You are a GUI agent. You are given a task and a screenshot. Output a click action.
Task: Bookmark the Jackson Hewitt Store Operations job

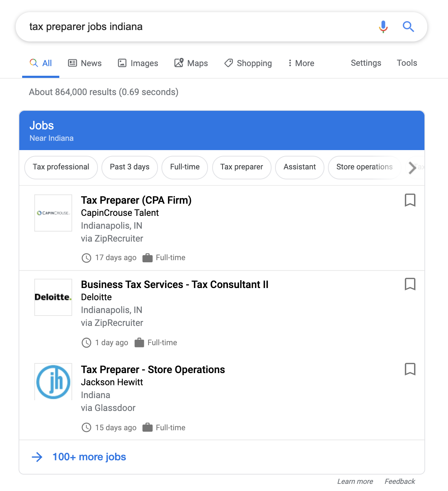[410, 369]
